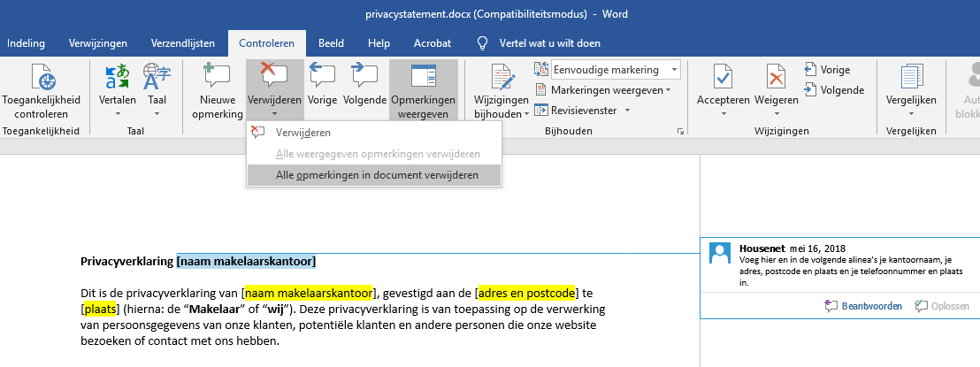Click Beantwoorden on the Housenet comment
This screenshot has width=980, height=367.
[x=864, y=306]
